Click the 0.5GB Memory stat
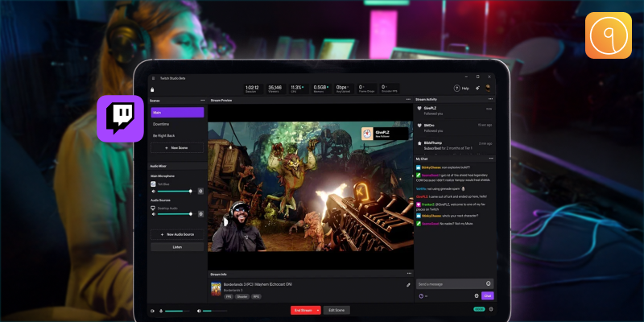644x322 pixels. (320, 89)
